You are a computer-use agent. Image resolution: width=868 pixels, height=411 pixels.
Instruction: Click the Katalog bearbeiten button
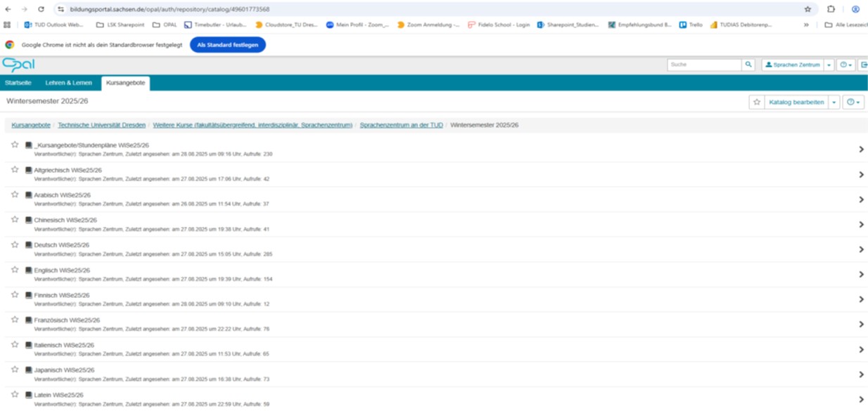pos(796,102)
